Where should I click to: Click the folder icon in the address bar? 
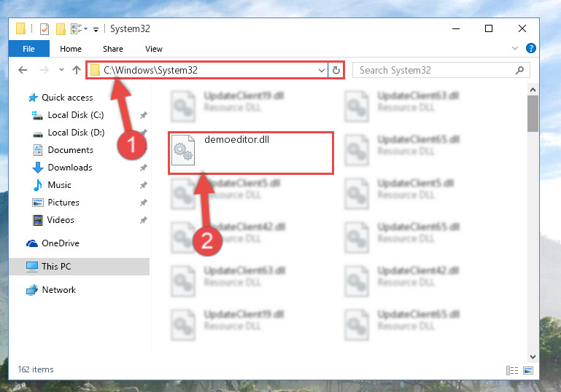[x=95, y=71]
